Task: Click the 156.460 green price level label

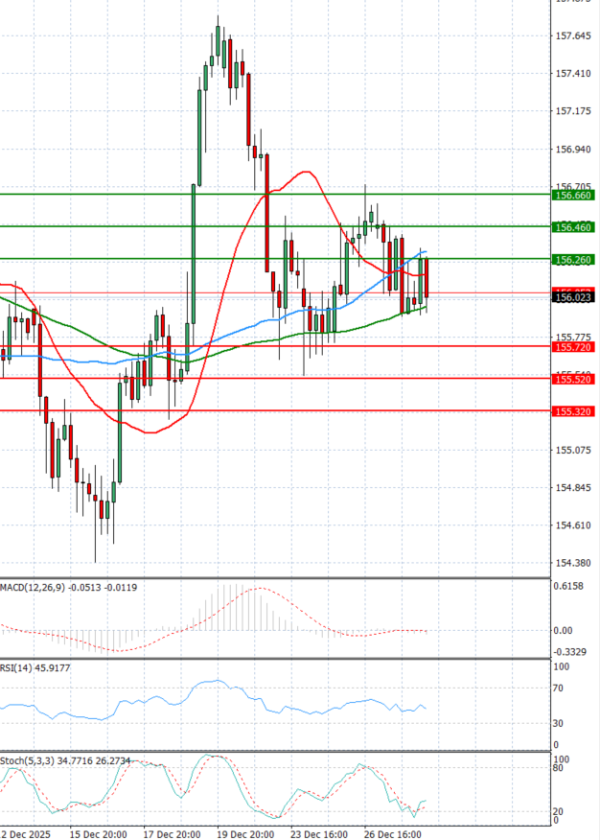Action: tap(573, 228)
